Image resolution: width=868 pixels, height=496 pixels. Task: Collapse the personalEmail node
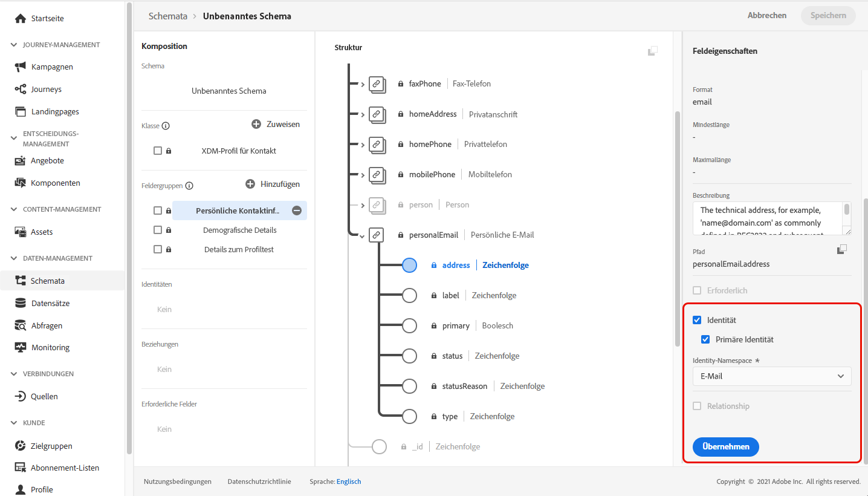(363, 236)
